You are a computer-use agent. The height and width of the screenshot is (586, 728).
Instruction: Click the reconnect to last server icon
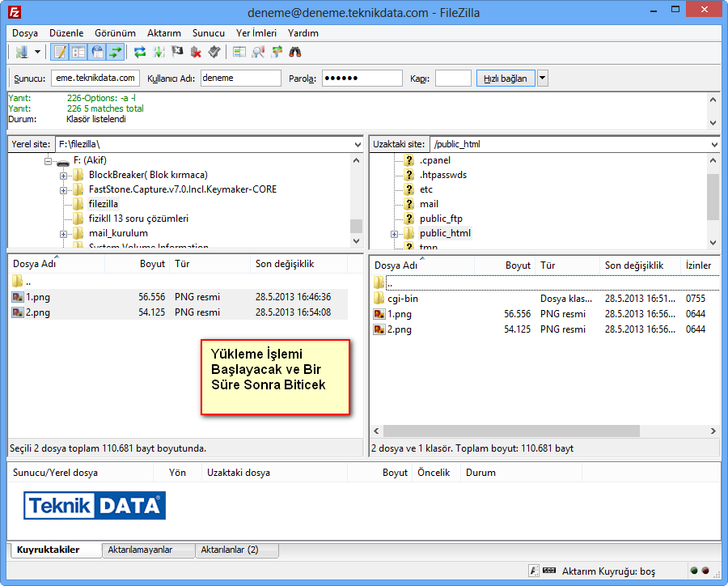point(214,52)
